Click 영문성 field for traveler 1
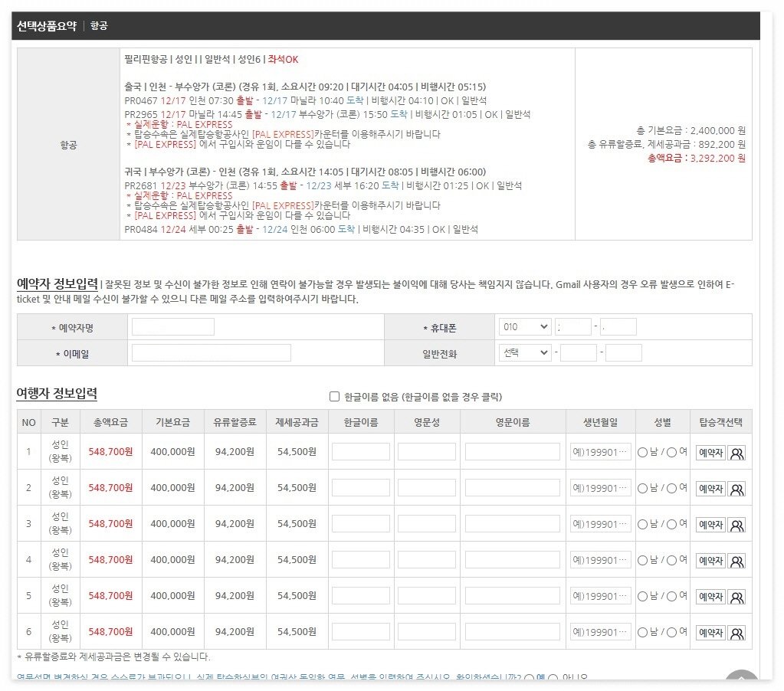 427,452
